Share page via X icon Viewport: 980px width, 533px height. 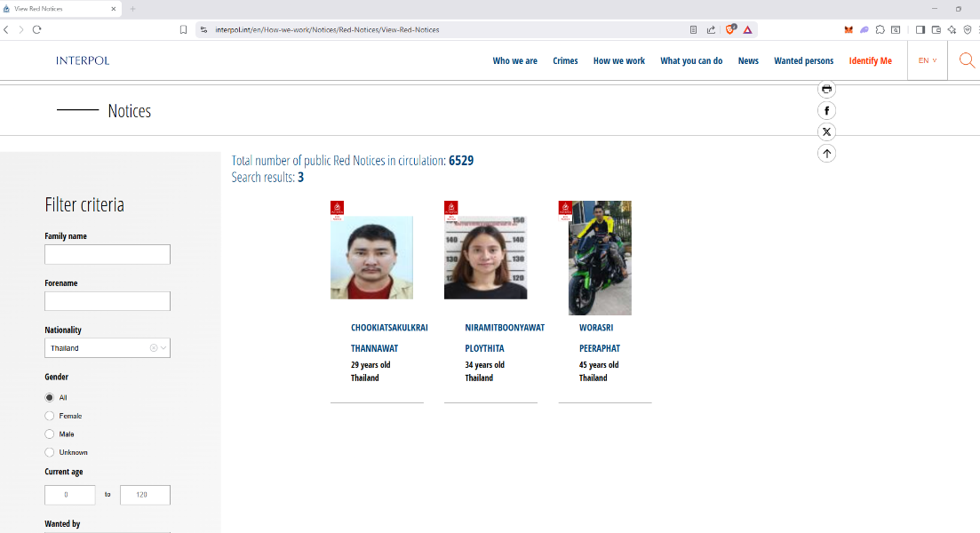click(827, 132)
